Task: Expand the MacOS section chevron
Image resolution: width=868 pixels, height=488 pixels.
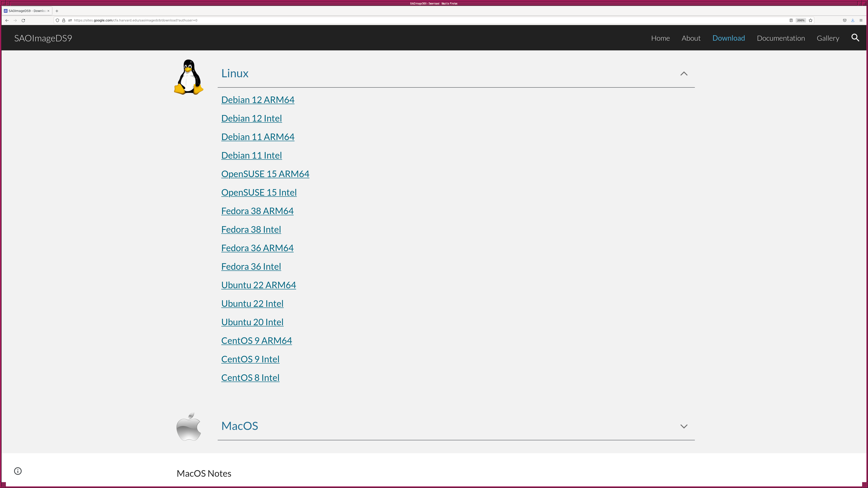Action: click(683, 426)
